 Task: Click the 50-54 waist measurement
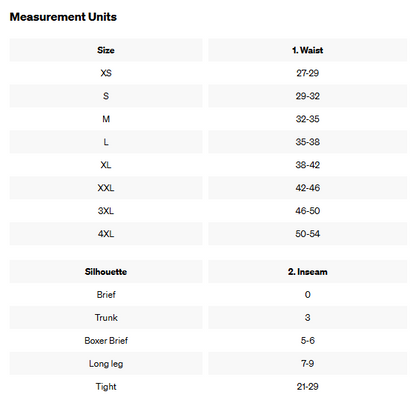308,234
